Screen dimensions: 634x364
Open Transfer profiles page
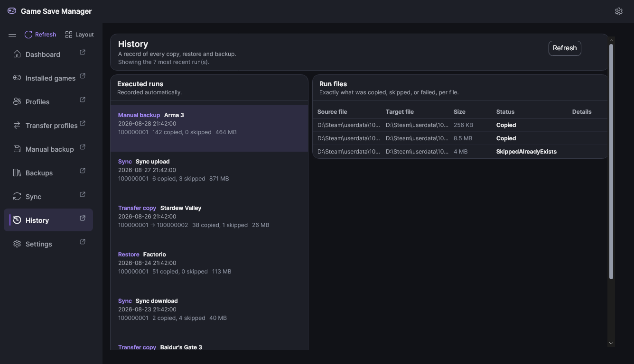48,125
